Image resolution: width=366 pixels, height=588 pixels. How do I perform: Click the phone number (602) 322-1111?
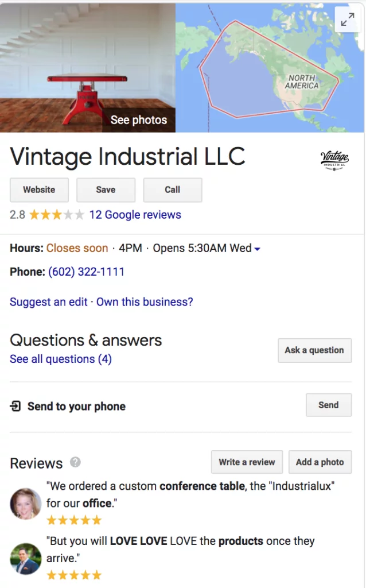(x=86, y=272)
